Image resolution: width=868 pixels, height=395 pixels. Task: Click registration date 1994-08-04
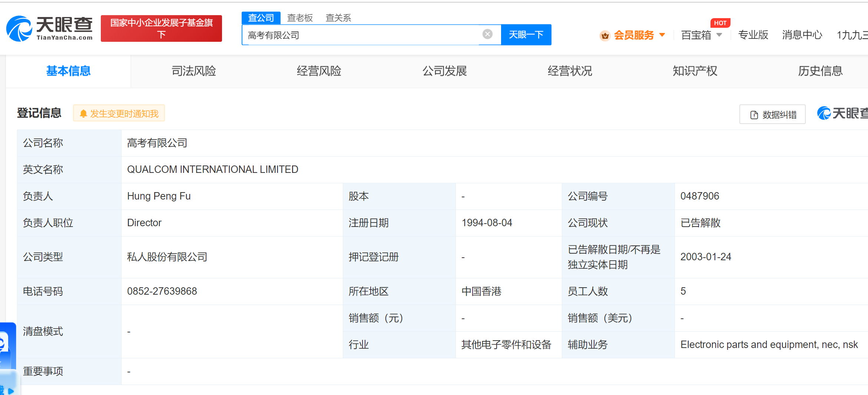(x=487, y=223)
